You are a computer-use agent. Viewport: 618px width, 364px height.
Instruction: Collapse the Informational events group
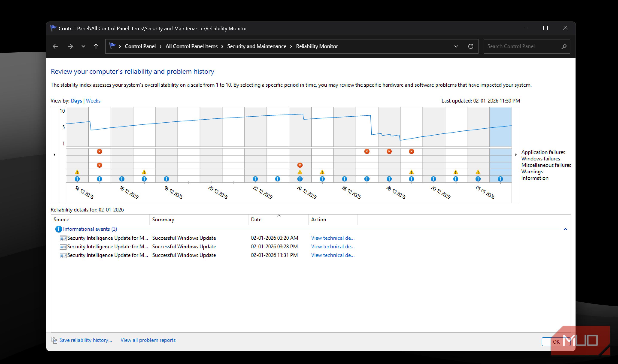565,229
